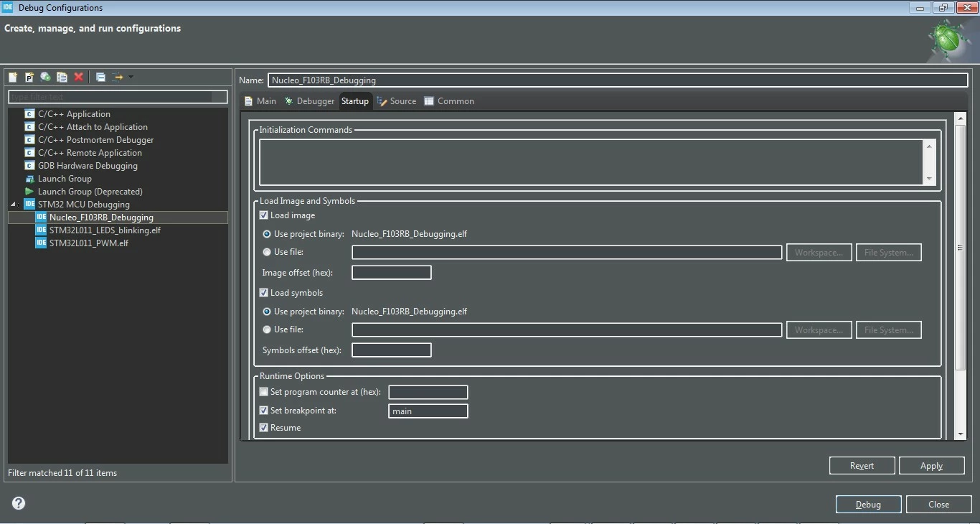Screen dimensions: 980x524
Task: Start debugging with the Debug button
Action: (868, 505)
